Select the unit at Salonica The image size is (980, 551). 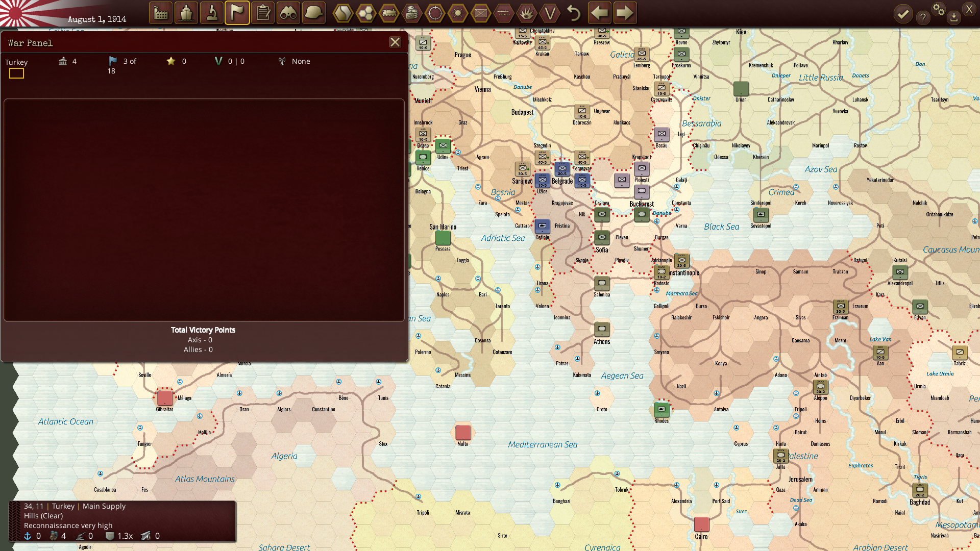click(602, 283)
